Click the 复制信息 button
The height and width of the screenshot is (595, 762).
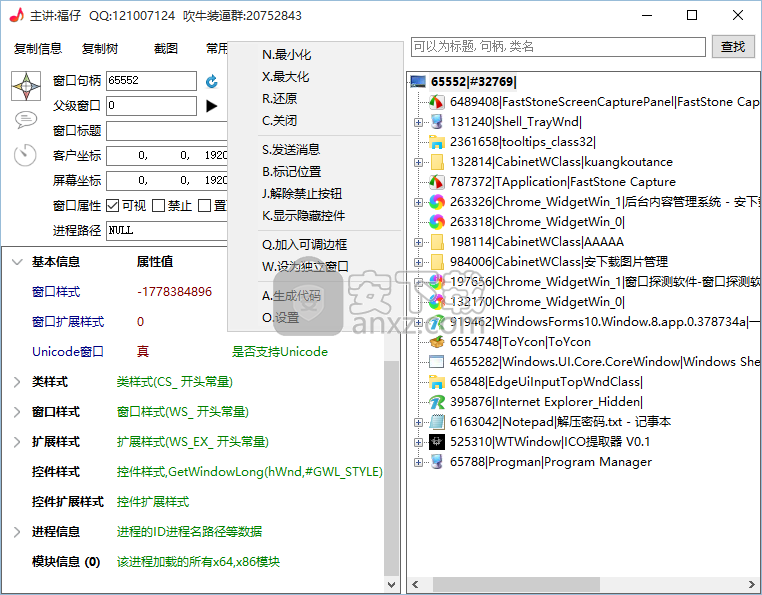38,49
